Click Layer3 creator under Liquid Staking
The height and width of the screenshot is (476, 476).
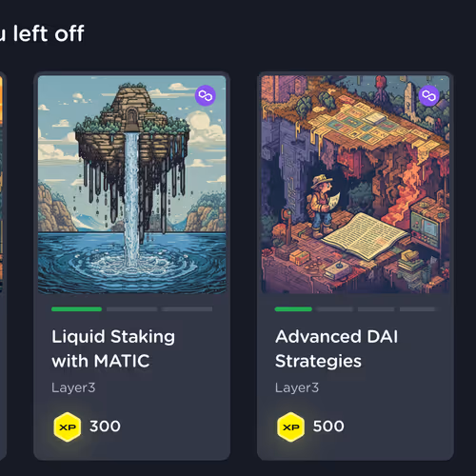(73, 387)
